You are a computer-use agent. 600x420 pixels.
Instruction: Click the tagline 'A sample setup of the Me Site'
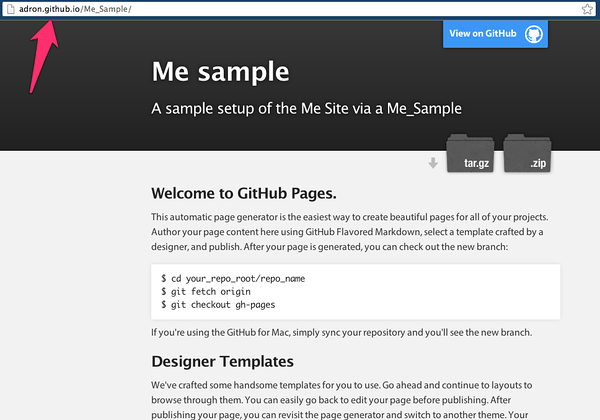306,109
